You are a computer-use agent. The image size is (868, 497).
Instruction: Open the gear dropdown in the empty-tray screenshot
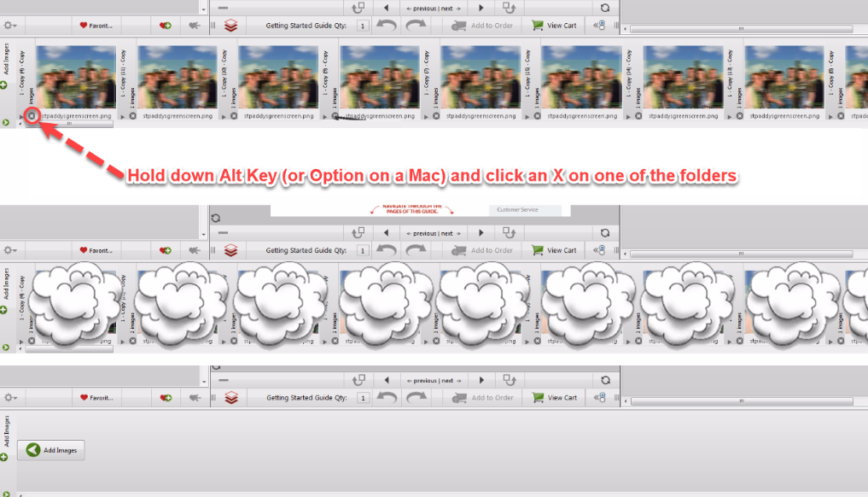pyautogui.click(x=10, y=398)
